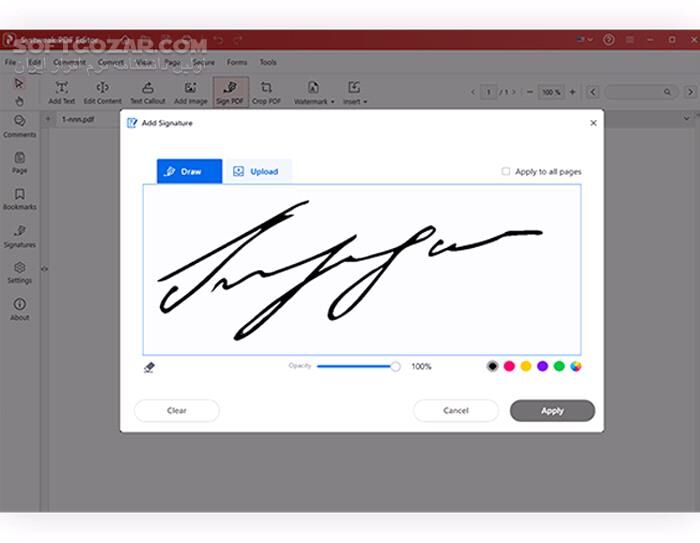700x543 pixels.
Task: Go to the next page arrow
Action: tap(513, 92)
